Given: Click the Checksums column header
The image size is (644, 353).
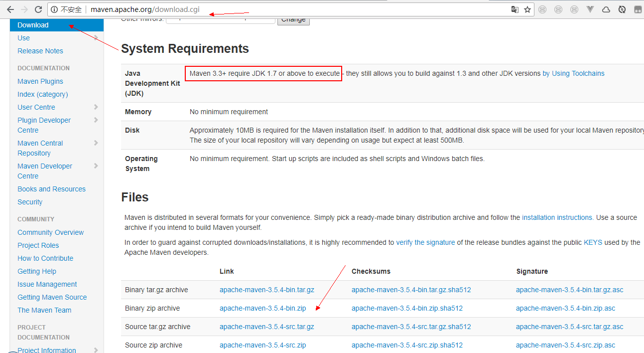Looking at the screenshot, I should 371,271.
